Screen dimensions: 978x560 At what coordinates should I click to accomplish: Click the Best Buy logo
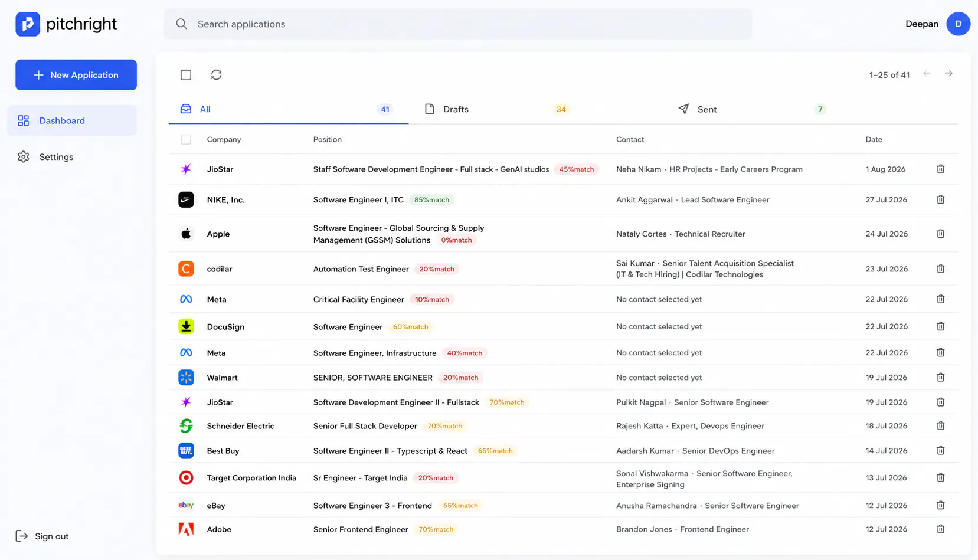186,451
